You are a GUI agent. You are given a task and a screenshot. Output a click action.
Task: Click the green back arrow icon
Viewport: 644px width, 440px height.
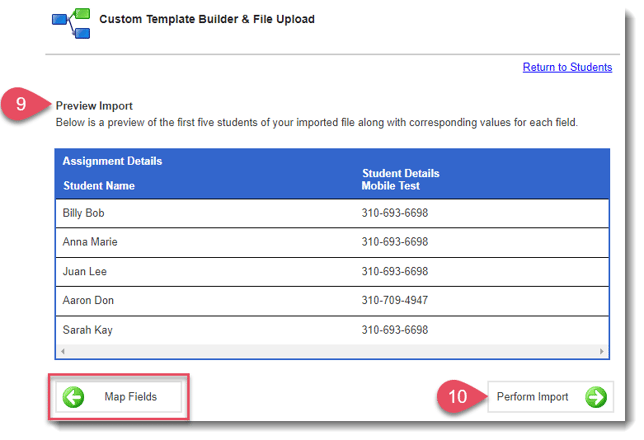pyautogui.click(x=73, y=397)
